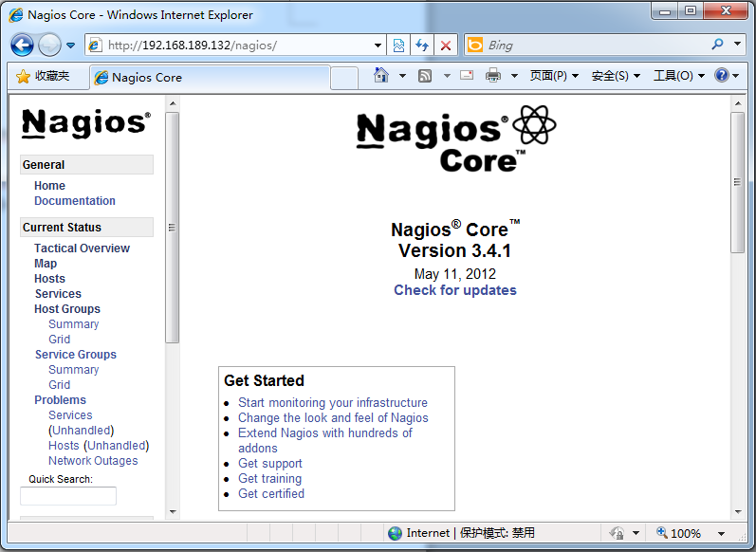
Task: Open Network Outages link
Action: coord(93,460)
